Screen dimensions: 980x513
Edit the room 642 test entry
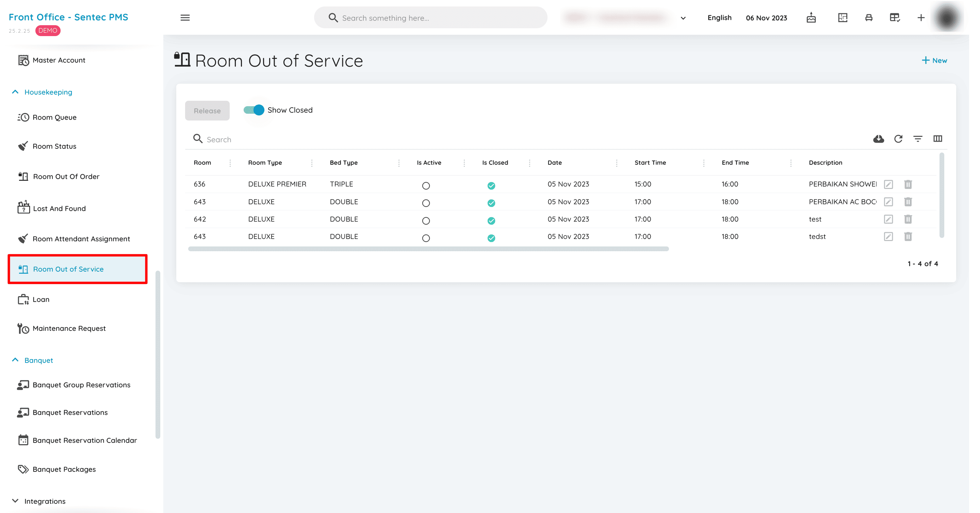pos(888,219)
